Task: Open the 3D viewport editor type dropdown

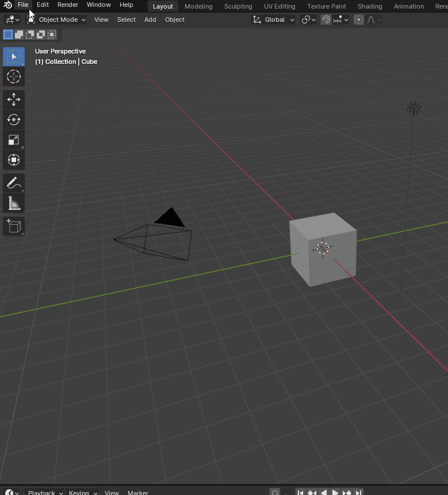Action: coord(12,20)
